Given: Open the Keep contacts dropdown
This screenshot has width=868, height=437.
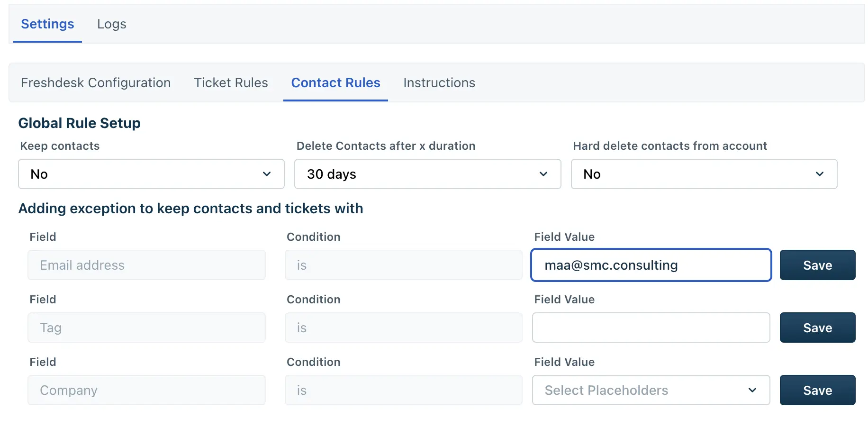Looking at the screenshot, I should (151, 174).
